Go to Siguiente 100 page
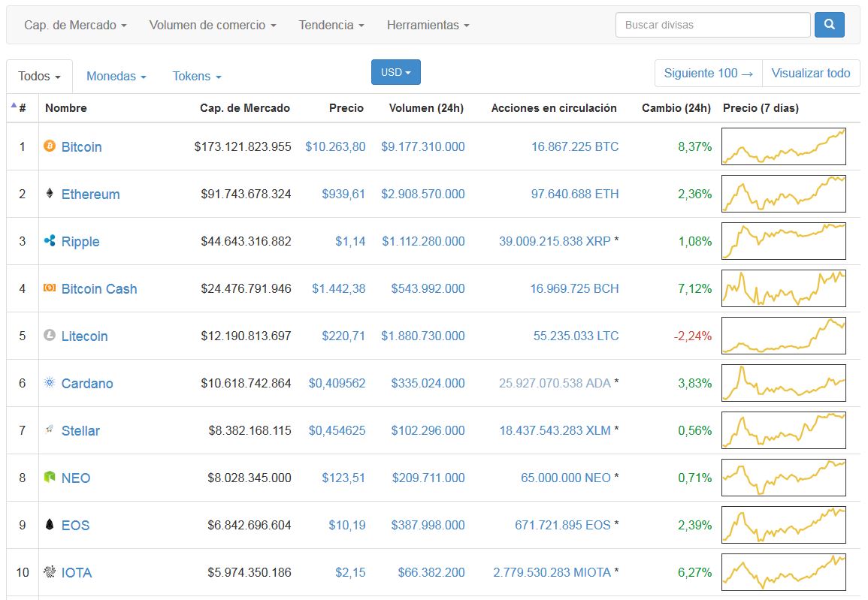The width and height of the screenshot is (868, 600). coord(709,73)
